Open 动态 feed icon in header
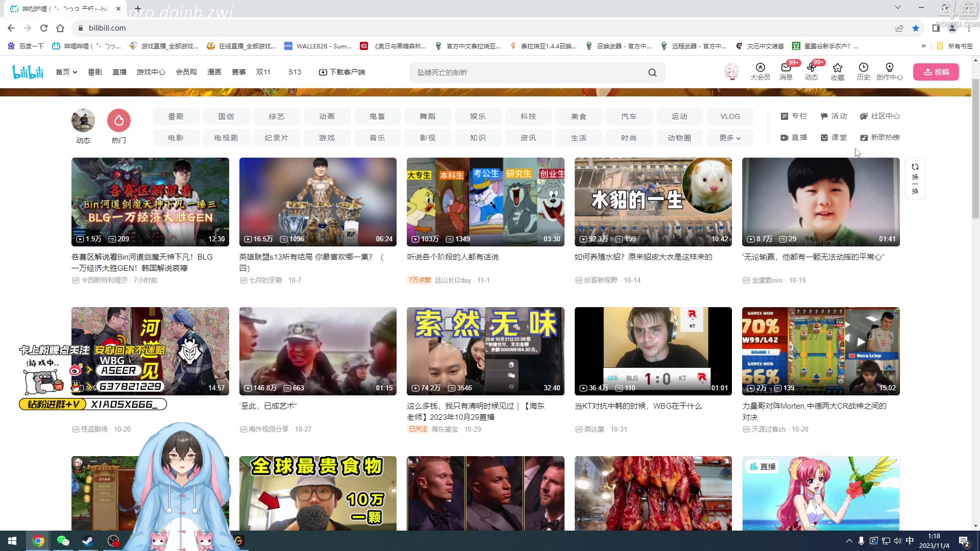This screenshot has width=980, height=551. (811, 71)
